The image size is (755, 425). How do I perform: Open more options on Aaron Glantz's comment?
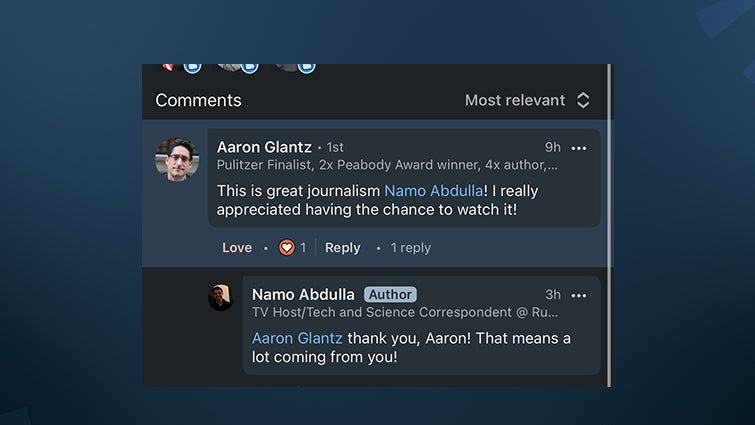(x=578, y=148)
